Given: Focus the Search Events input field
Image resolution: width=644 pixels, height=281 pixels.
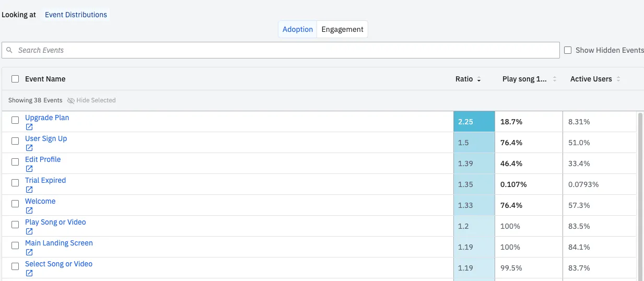Looking at the screenshot, I should 280,50.
